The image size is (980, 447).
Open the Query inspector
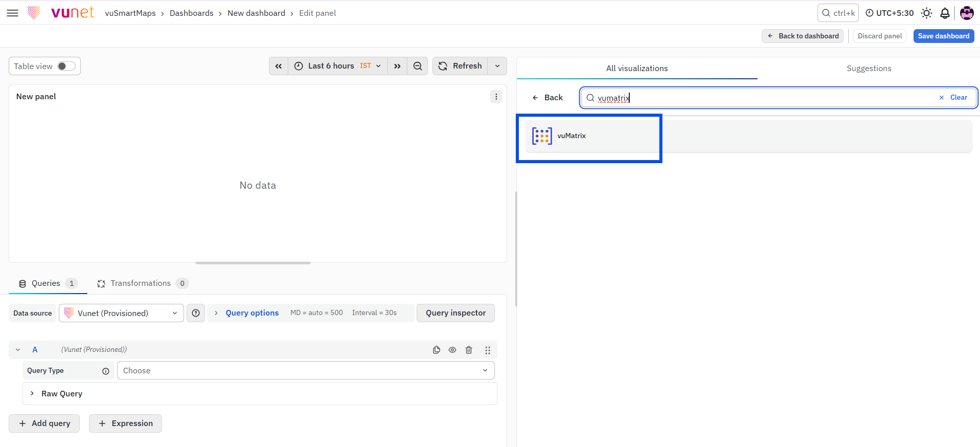(456, 313)
